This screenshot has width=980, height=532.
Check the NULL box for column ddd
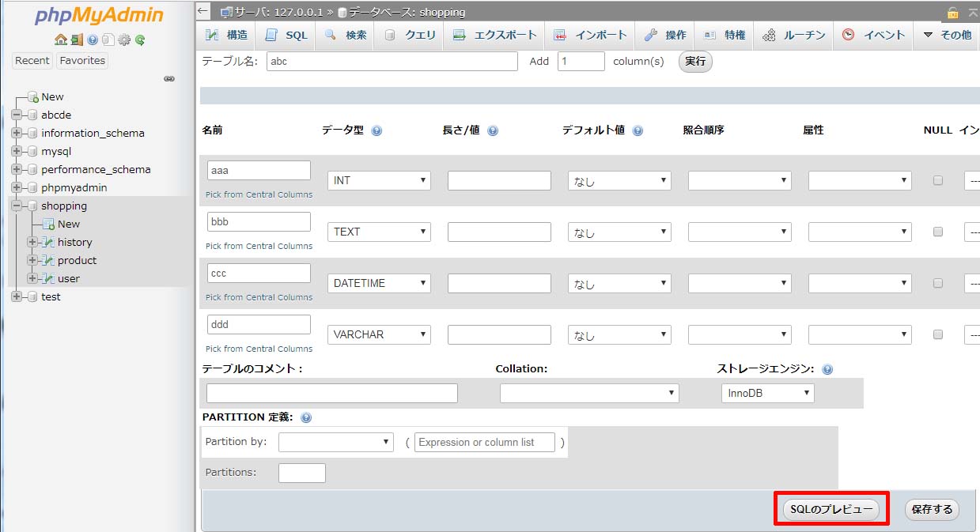[x=938, y=334]
